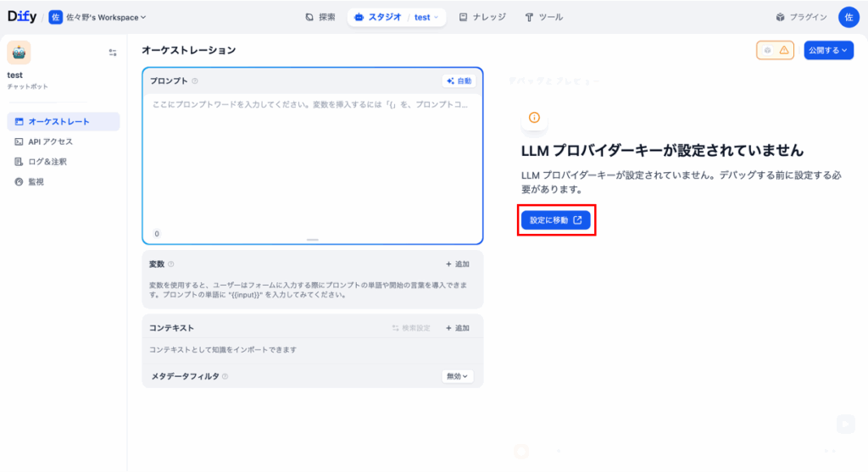Click the sidebar settings sliders icon
Screen dimensions: 868x472
(113, 53)
